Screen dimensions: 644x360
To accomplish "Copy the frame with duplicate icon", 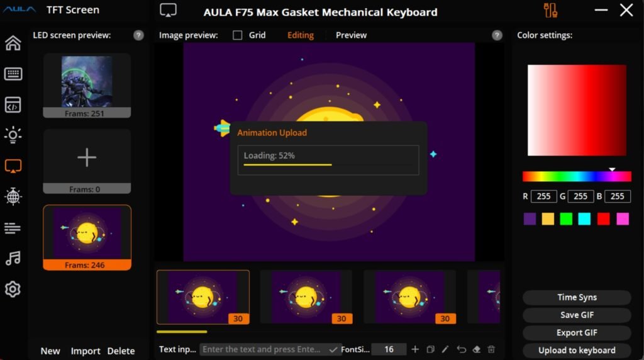I will 430,349.
